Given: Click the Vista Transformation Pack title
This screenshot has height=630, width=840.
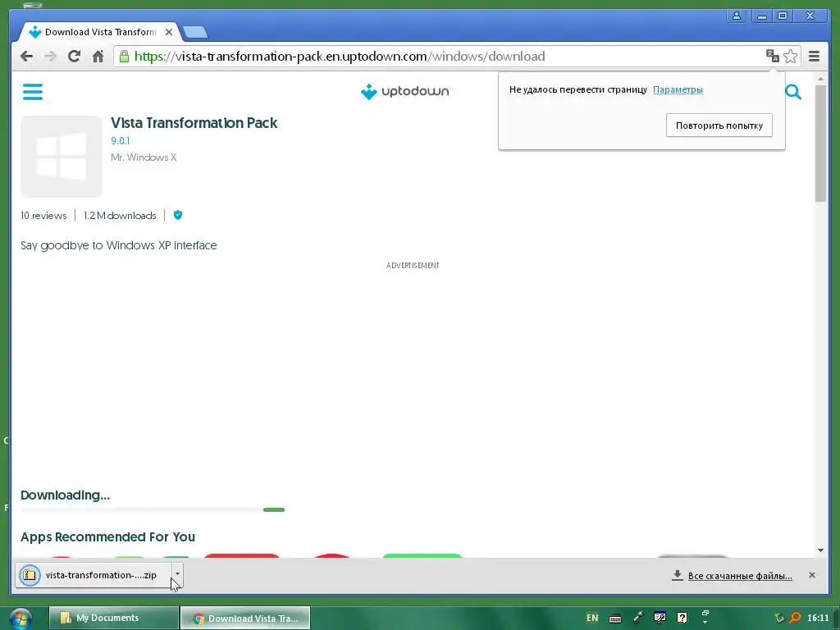Looking at the screenshot, I should pyautogui.click(x=194, y=123).
